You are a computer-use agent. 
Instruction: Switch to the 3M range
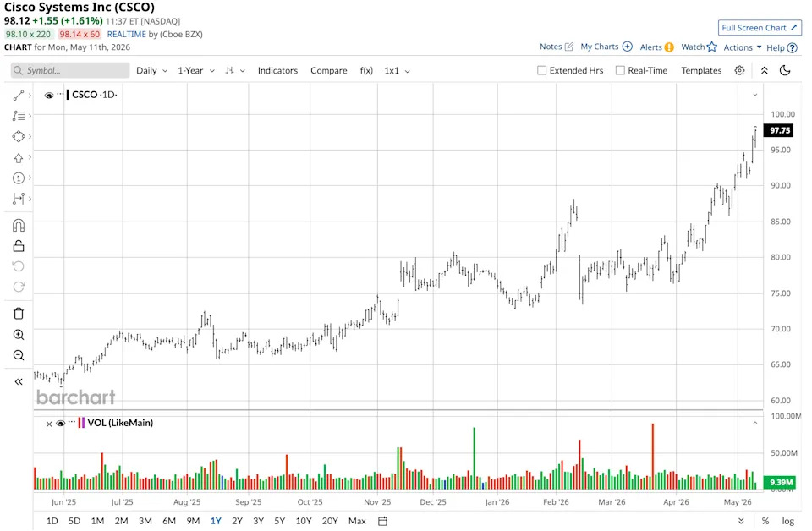[145, 521]
